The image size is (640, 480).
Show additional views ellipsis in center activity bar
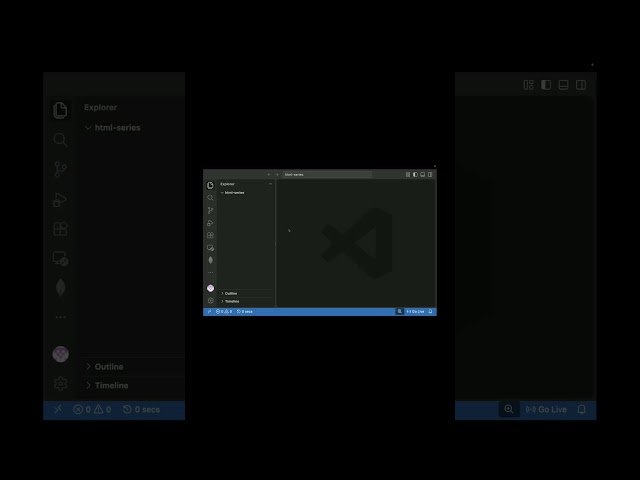(x=211, y=273)
